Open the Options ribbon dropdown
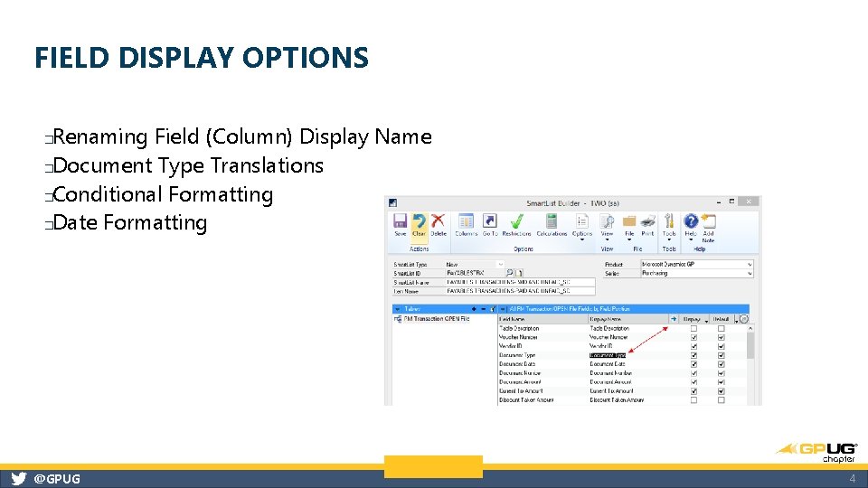868x488 pixels. click(x=581, y=227)
